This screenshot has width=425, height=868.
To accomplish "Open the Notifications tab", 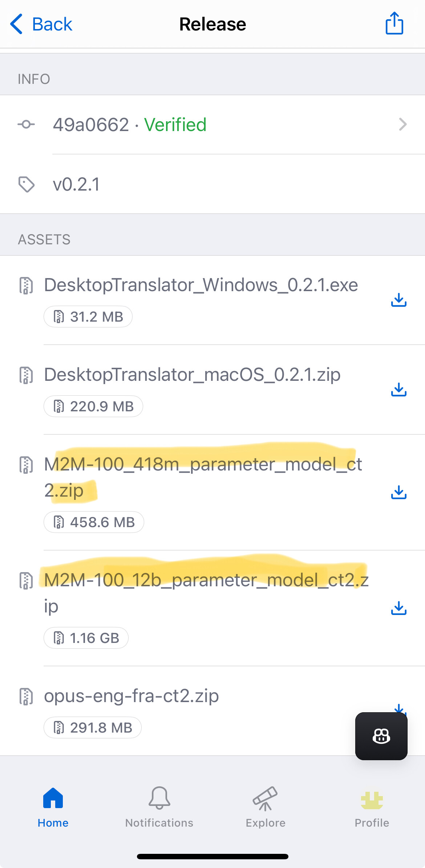I will [159, 807].
